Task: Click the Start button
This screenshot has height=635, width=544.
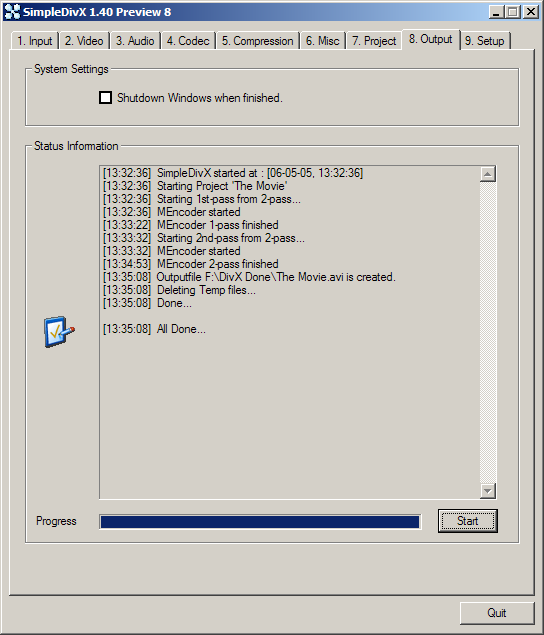Action: tap(467, 521)
